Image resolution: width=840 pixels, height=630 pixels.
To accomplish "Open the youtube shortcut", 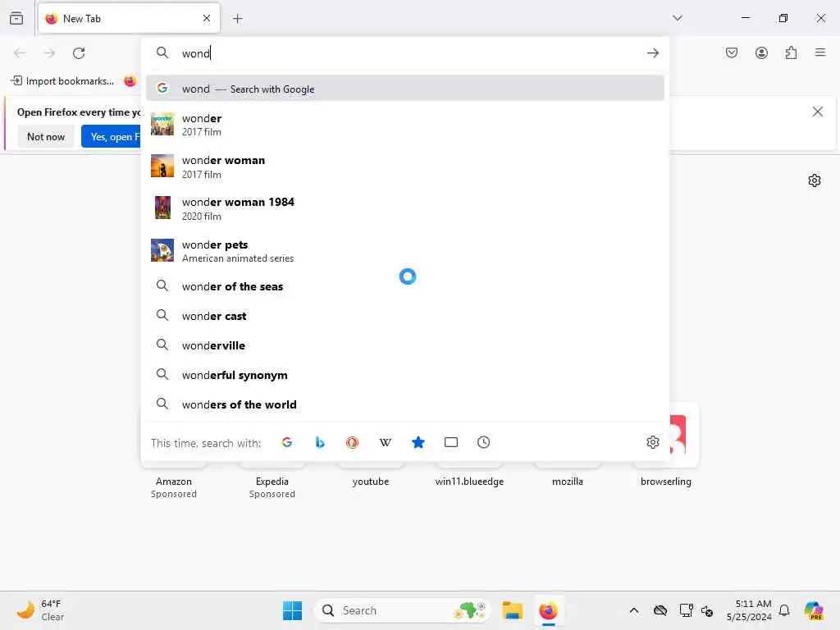I will [371, 482].
